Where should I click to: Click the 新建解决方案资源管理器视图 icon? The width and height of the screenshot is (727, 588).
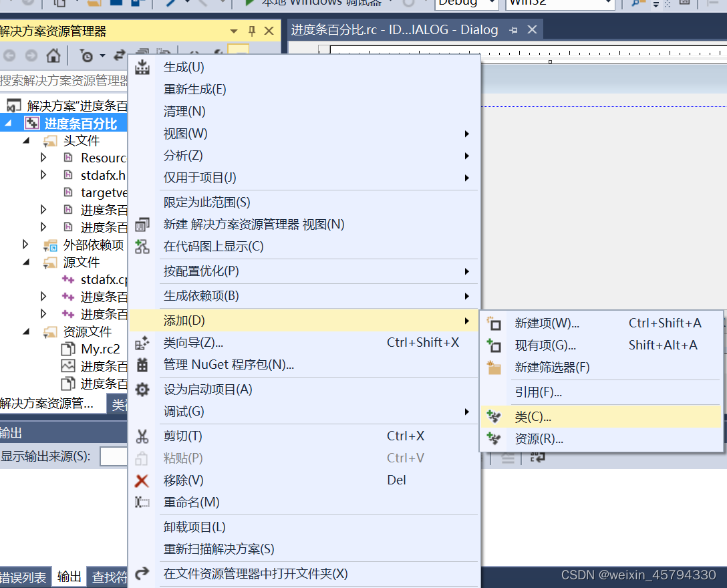pyautogui.click(x=142, y=224)
